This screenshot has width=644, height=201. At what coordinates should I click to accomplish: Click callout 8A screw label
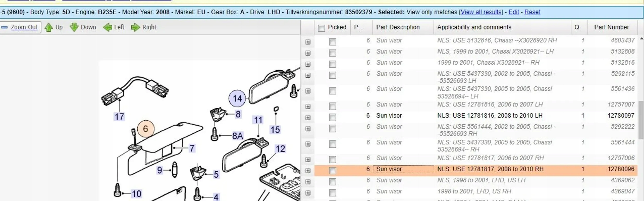[x=238, y=136]
